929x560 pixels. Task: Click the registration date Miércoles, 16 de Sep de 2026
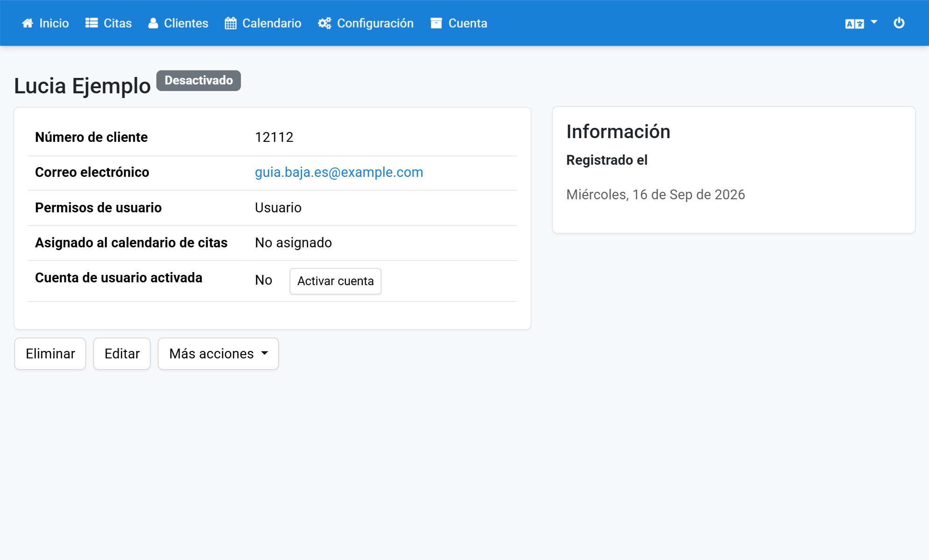coord(655,195)
